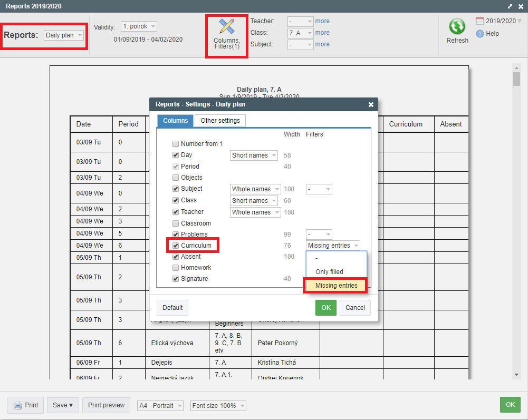Click the expand window arrows icon
Image resolution: width=528 pixels, height=420 pixels.
(510, 6)
